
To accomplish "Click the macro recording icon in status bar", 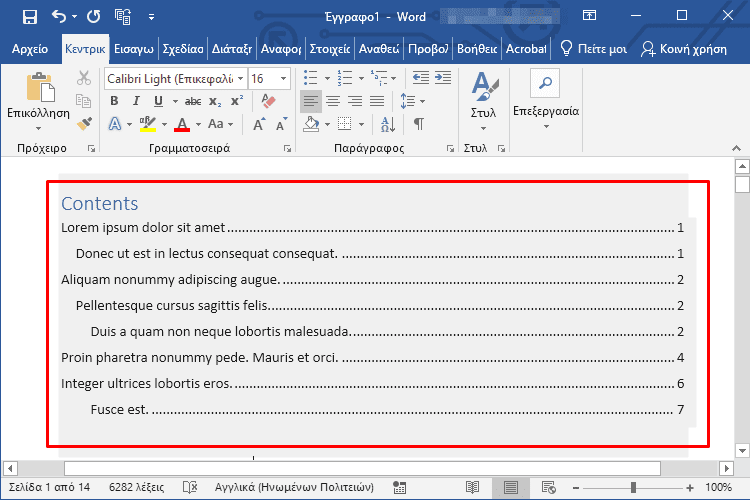I will [399, 488].
